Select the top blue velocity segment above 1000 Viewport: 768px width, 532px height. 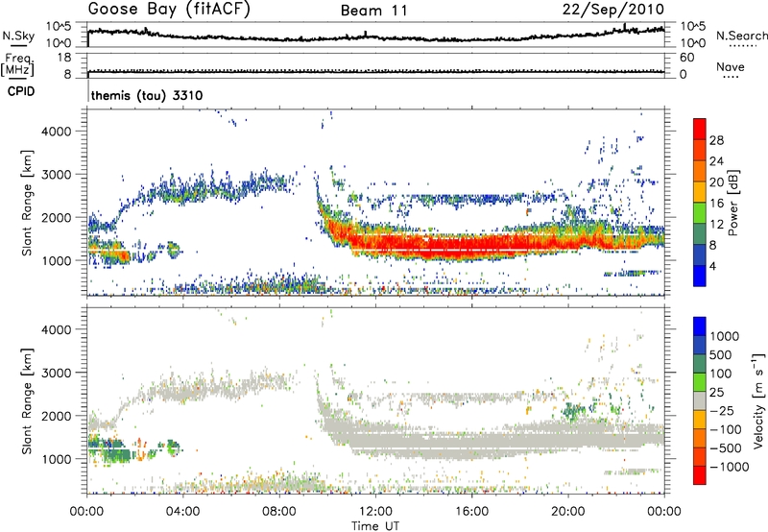(700, 326)
